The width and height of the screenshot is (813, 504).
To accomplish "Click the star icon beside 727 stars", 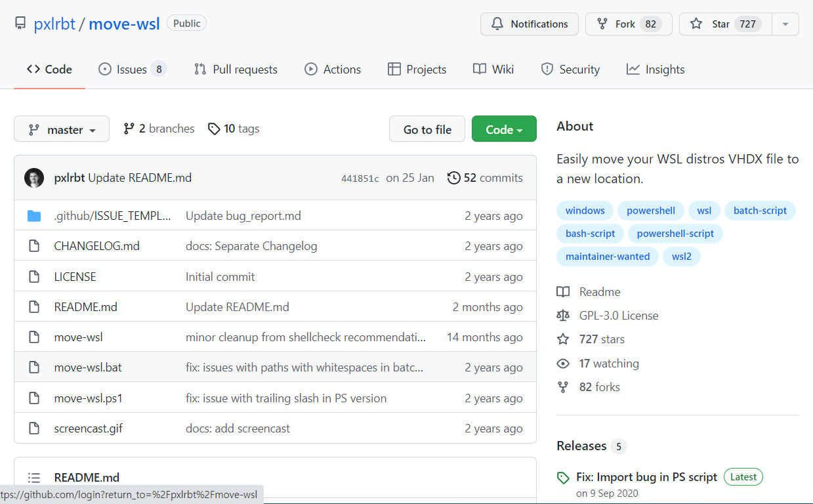I will pos(563,339).
